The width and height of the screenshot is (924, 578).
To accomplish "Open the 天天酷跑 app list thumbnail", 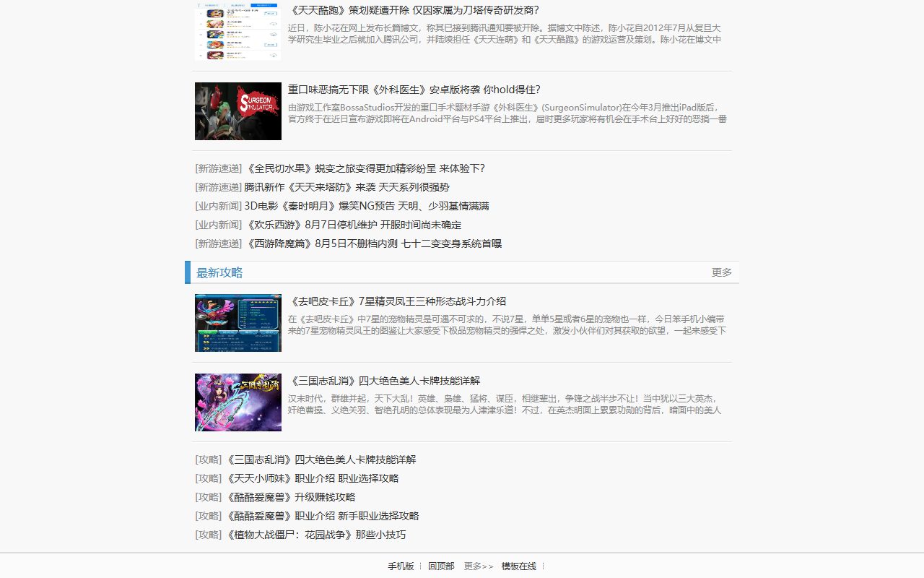I will click(238, 31).
